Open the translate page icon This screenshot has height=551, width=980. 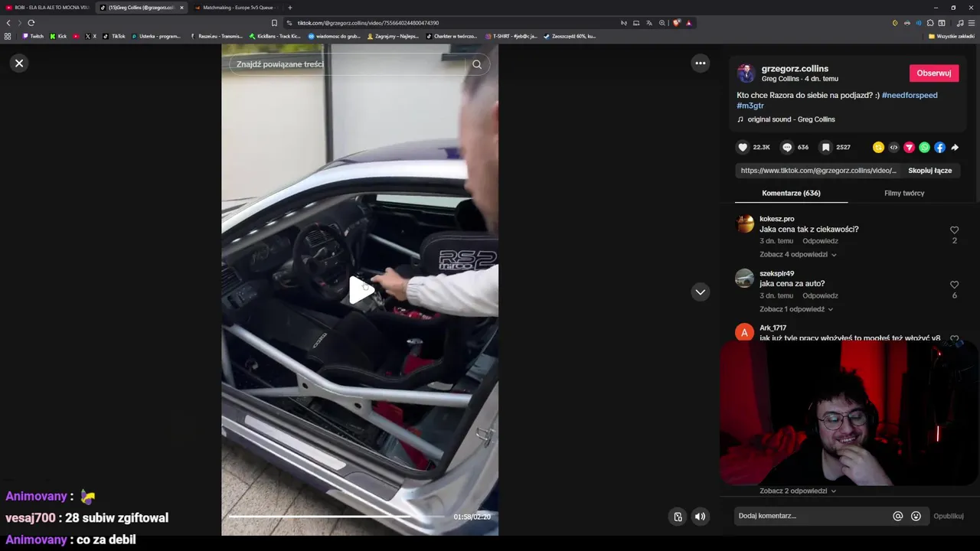[649, 23]
